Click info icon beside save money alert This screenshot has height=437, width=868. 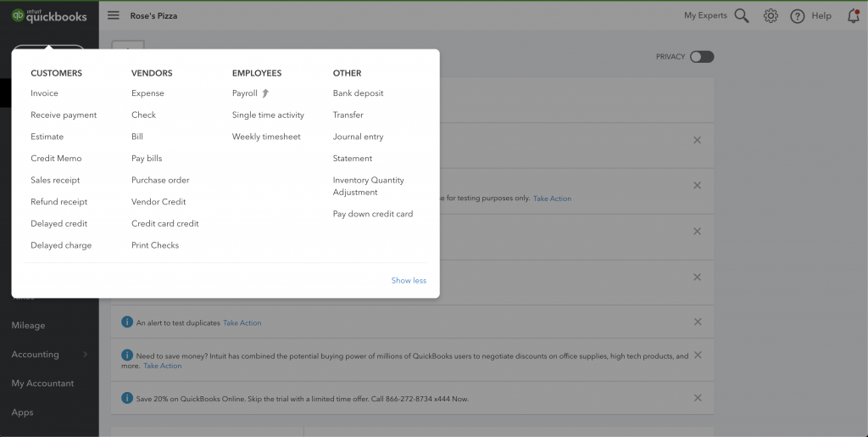coord(127,355)
